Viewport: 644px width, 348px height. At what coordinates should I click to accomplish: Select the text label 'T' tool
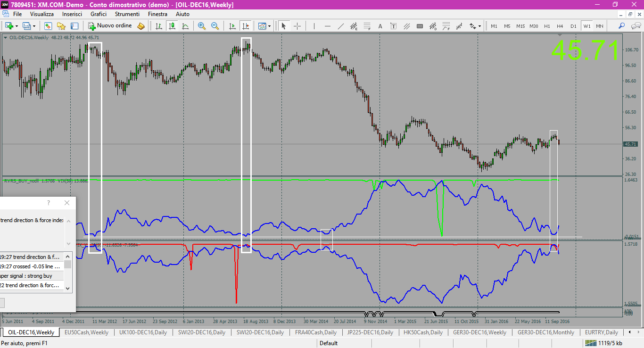[x=394, y=26]
